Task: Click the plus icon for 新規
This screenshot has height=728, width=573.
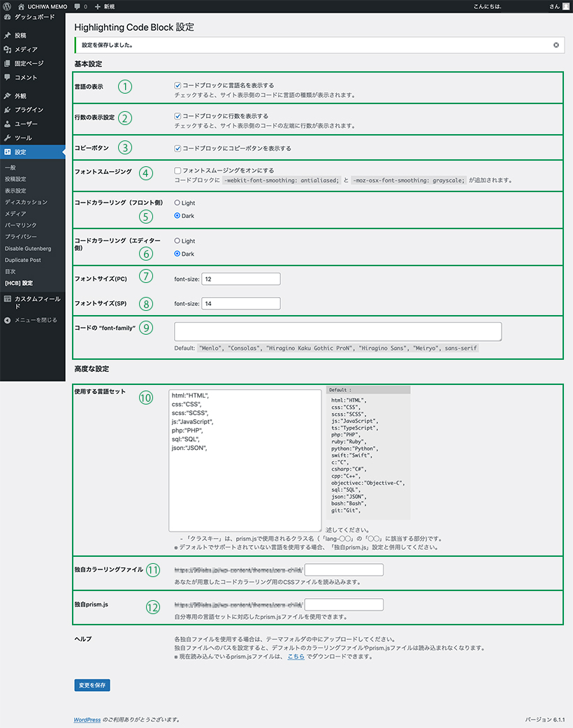Action: [98, 6]
